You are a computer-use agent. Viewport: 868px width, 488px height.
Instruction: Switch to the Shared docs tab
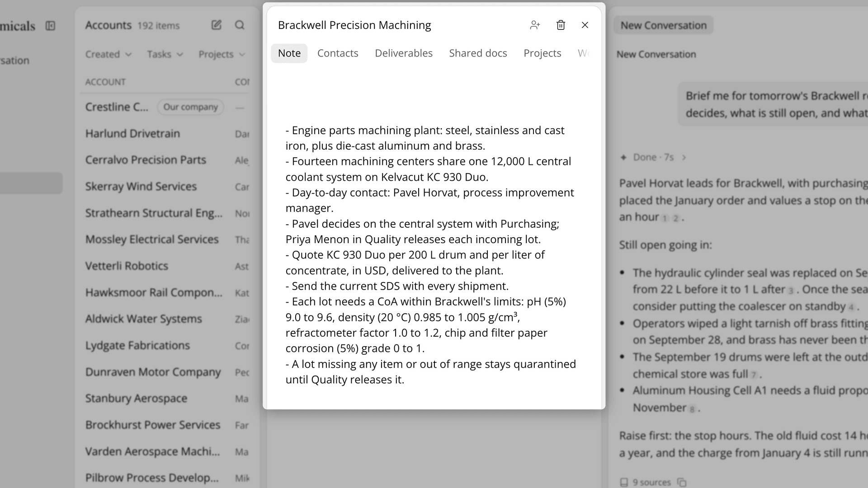pyautogui.click(x=478, y=53)
